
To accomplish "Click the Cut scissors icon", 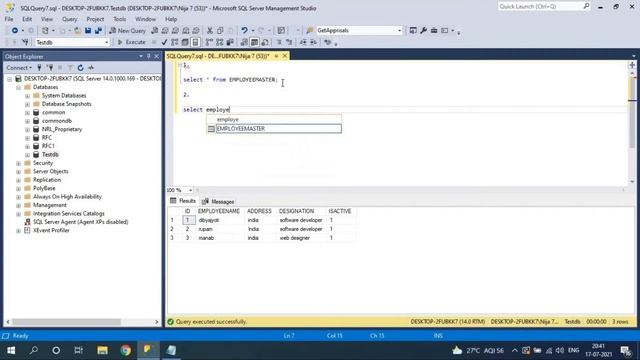I will (210, 31).
